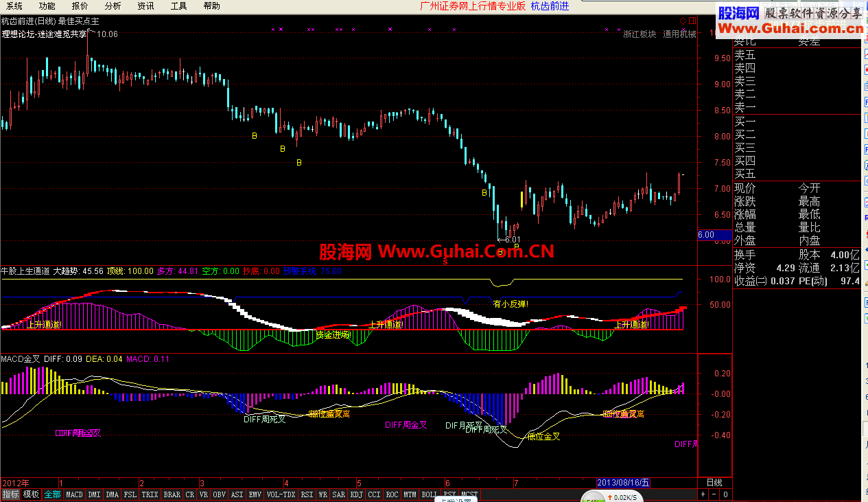Select the MTM indicator tab

(410, 494)
